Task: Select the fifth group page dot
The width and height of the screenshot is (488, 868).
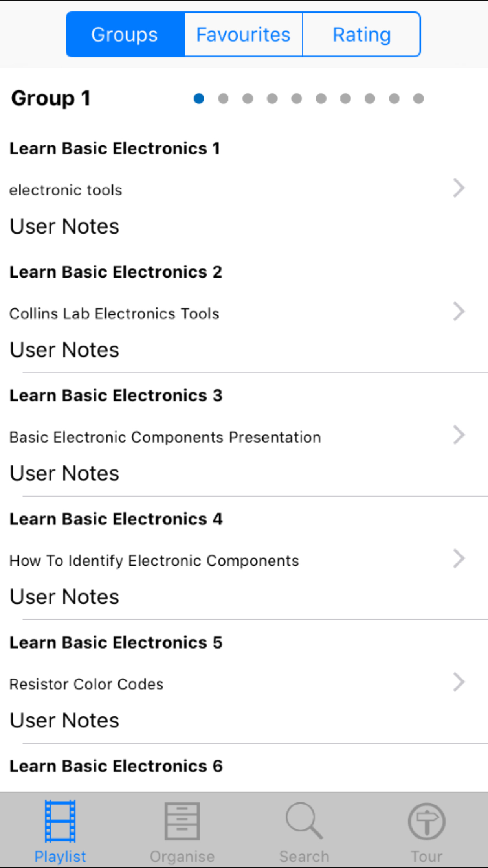Action: [x=297, y=98]
